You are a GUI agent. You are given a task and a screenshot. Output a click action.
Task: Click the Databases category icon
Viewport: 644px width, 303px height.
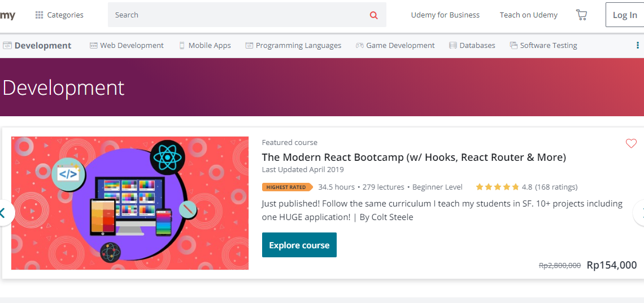452,46
